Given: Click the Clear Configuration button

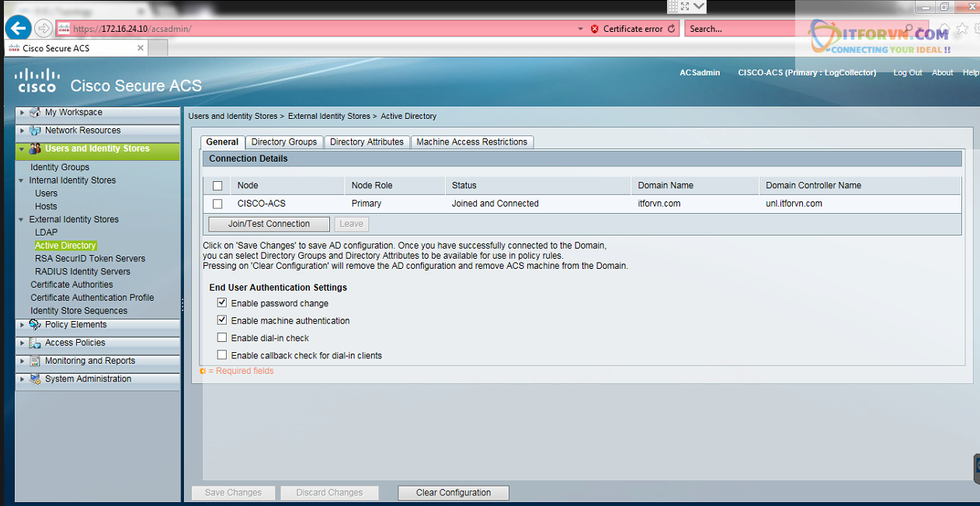Looking at the screenshot, I should point(454,493).
